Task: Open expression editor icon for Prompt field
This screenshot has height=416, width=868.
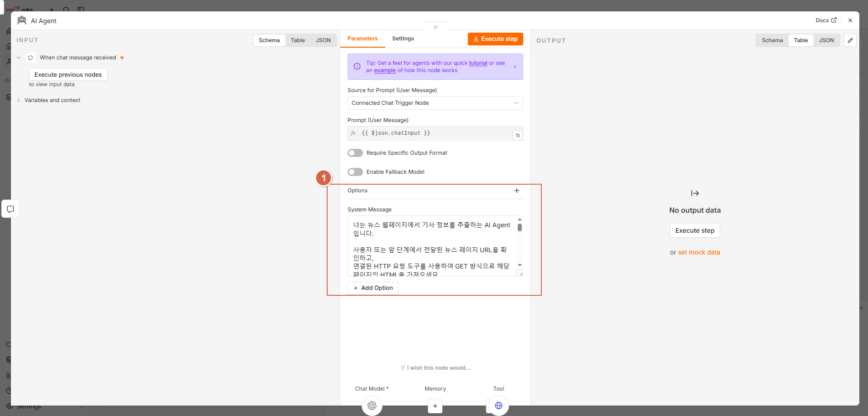Action: pos(518,135)
